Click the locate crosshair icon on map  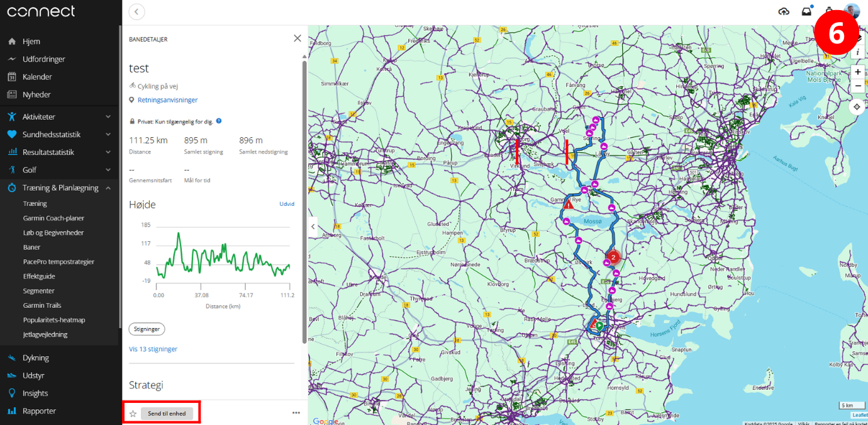tap(857, 106)
